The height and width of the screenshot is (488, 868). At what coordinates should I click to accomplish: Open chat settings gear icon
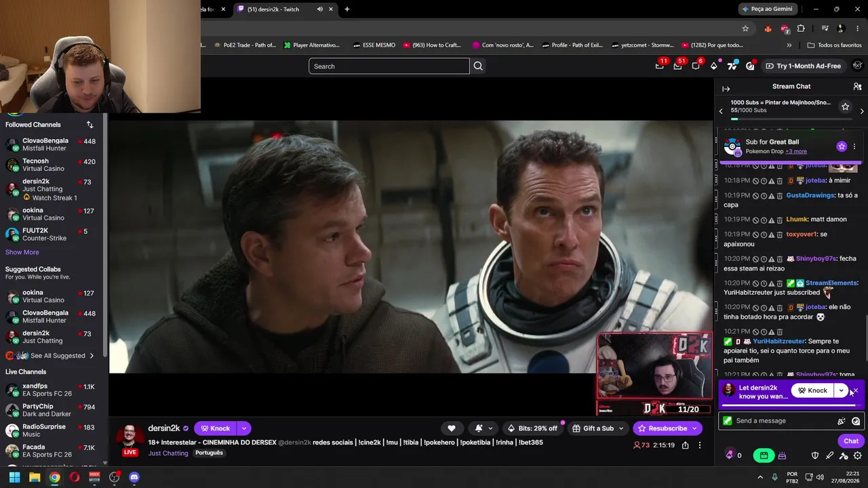[858, 455]
